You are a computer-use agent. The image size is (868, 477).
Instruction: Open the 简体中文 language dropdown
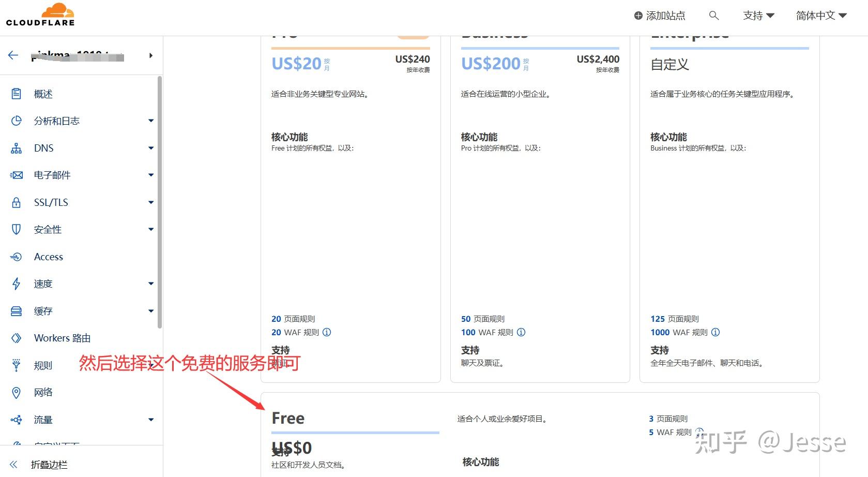[821, 16]
